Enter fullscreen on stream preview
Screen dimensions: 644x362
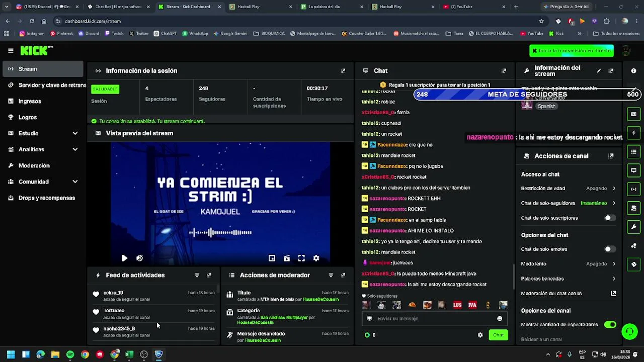[x=301, y=258]
